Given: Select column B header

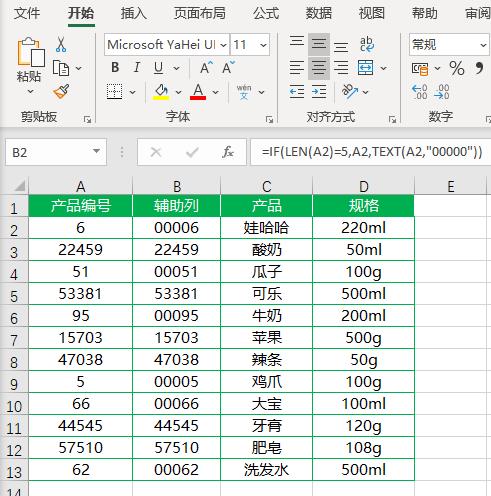Looking at the screenshot, I should point(177,186).
